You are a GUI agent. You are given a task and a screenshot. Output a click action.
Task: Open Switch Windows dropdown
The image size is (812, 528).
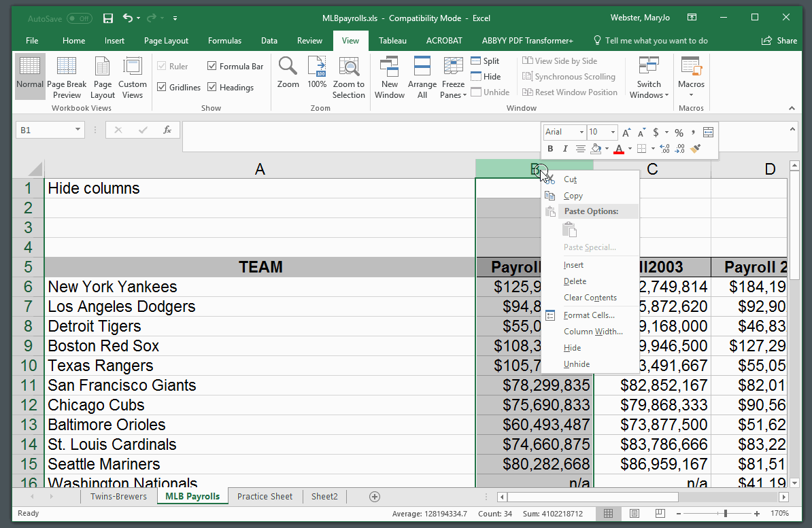tap(649, 77)
